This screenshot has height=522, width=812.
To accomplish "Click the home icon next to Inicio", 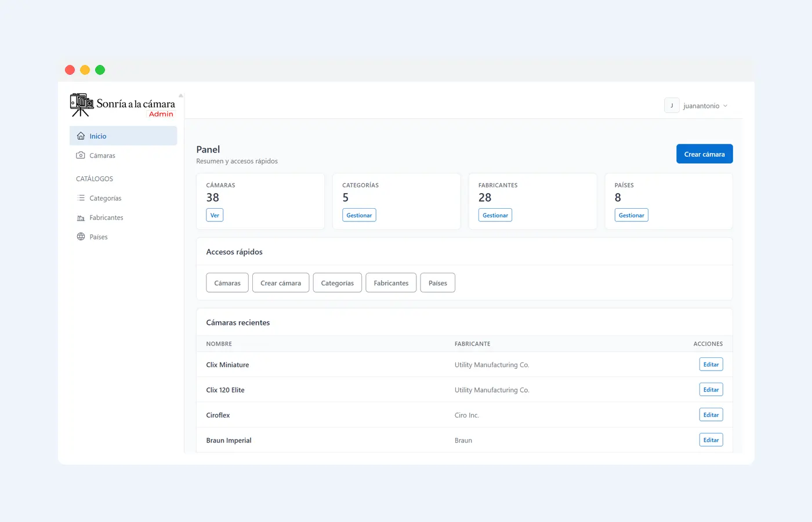I will point(81,136).
